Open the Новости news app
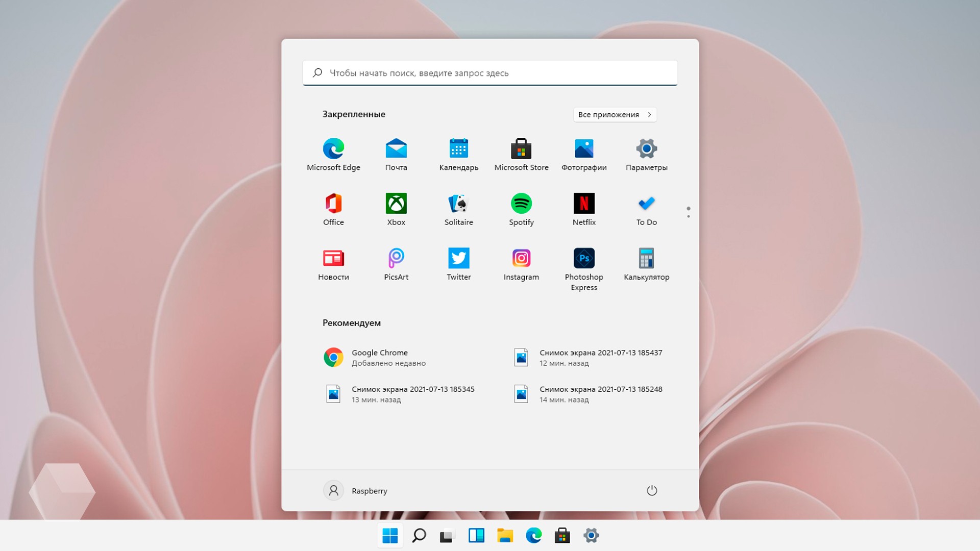The width and height of the screenshot is (980, 551). click(x=333, y=264)
